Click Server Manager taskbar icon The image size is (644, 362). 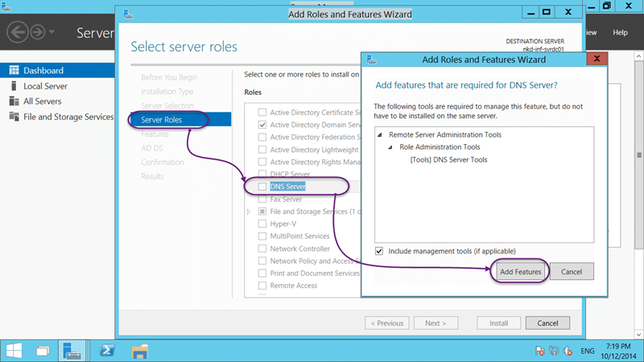coord(72,351)
